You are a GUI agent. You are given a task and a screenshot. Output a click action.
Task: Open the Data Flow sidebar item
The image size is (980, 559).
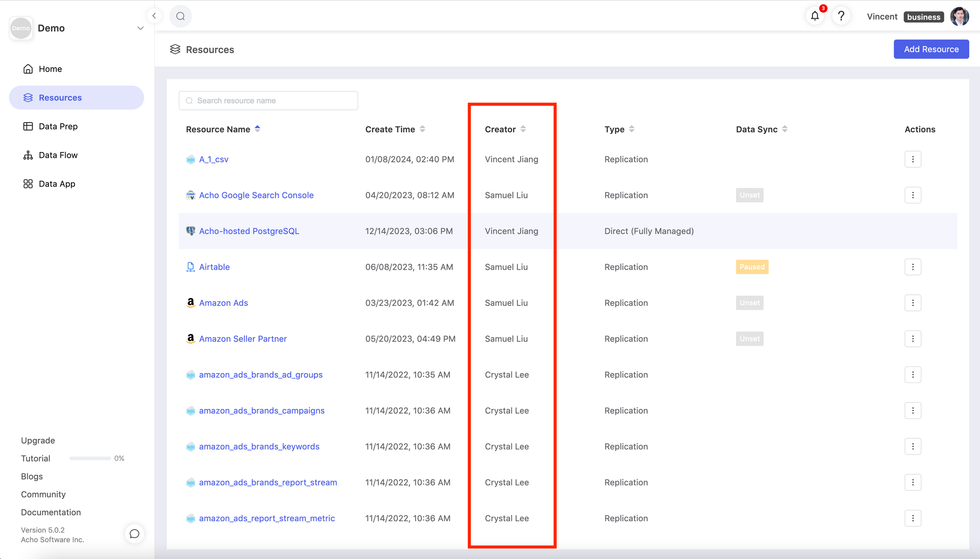pos(58,155)
